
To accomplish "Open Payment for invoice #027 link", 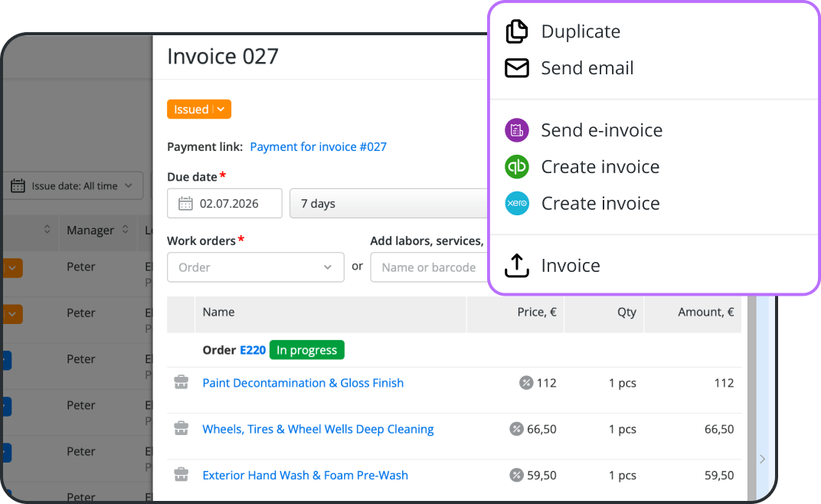I will (x=319, y=147).
